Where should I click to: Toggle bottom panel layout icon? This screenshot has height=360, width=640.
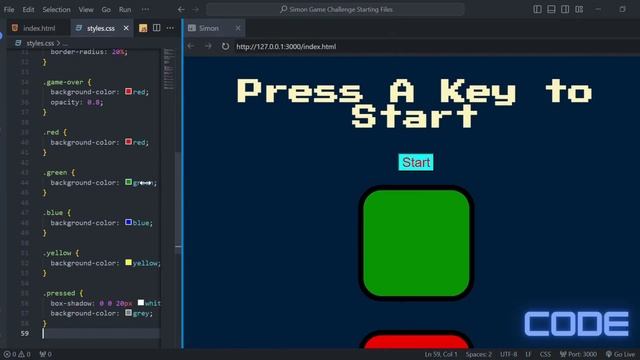(551, 9)
